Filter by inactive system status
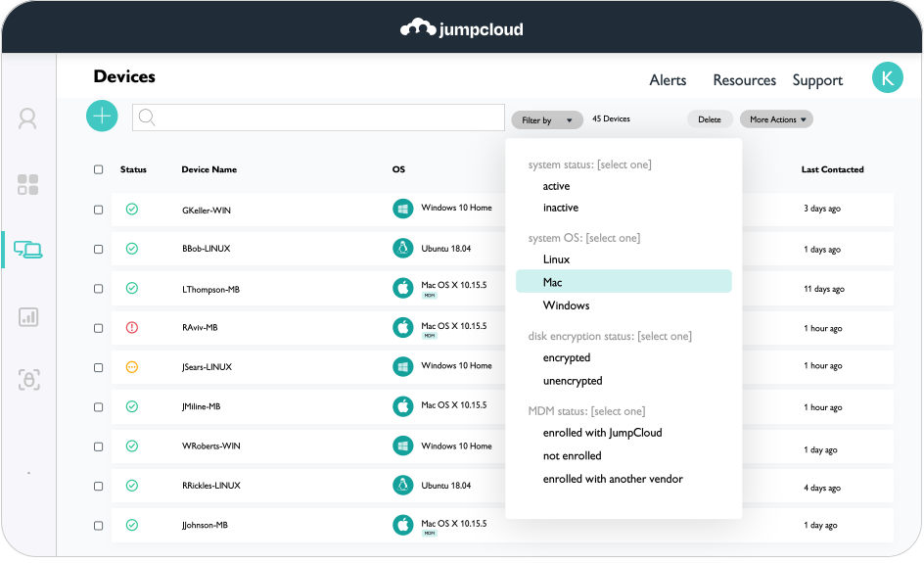Viewport: 924px width, 563px height. tap(561, 208)
